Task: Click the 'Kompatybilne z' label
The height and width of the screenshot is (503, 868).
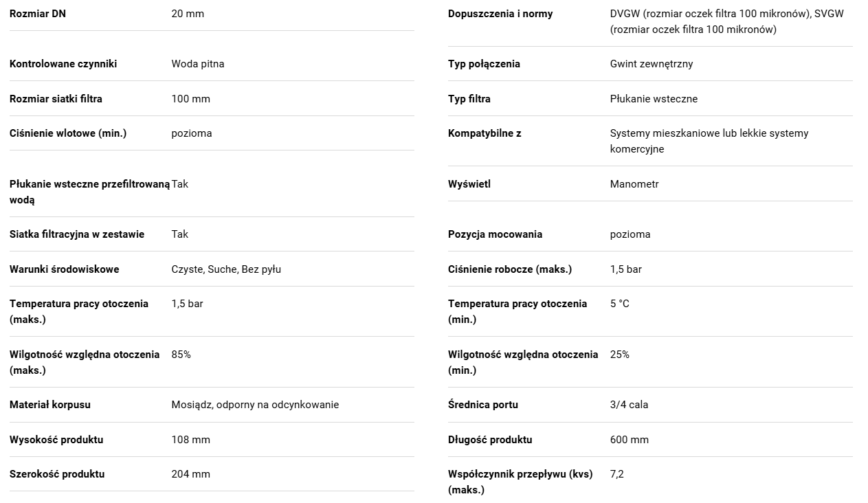Action: point(485,133)
